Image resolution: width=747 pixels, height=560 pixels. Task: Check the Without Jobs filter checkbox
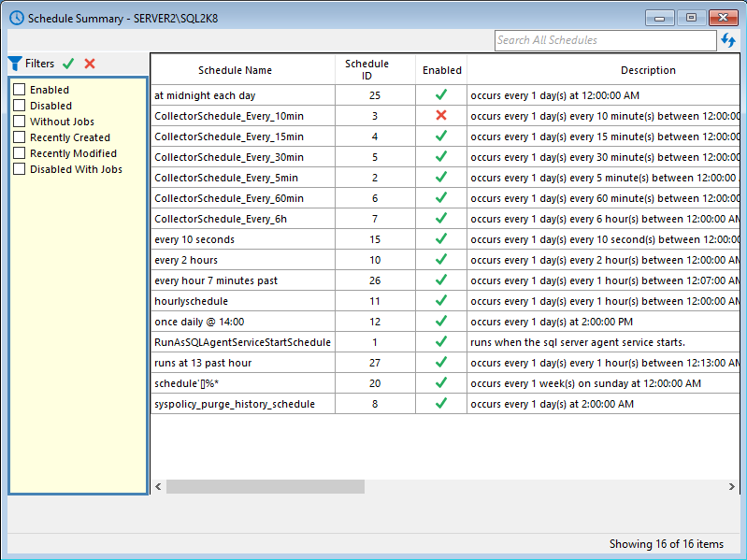(19, 121)
